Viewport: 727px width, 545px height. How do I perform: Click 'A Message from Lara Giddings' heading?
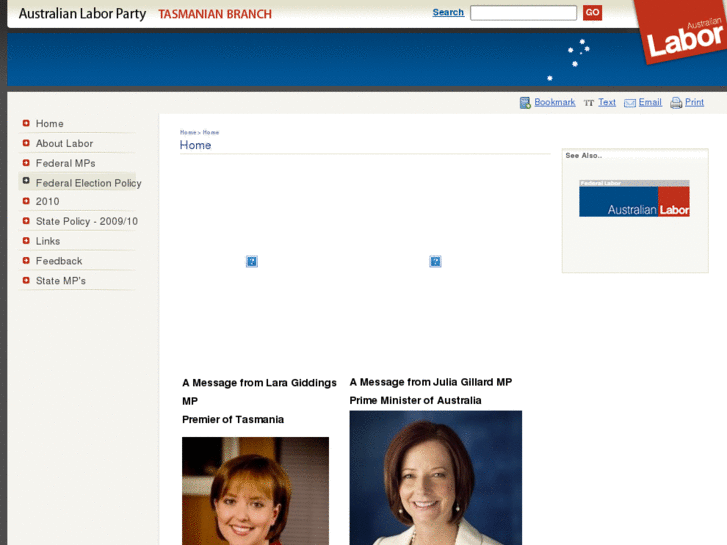(259, 383)
